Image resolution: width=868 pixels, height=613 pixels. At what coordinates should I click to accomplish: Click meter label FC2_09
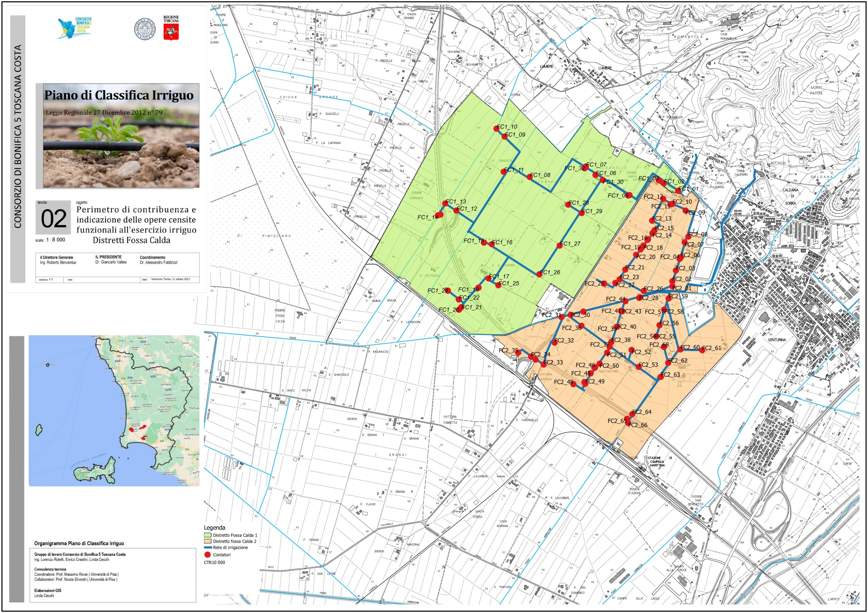695,213
